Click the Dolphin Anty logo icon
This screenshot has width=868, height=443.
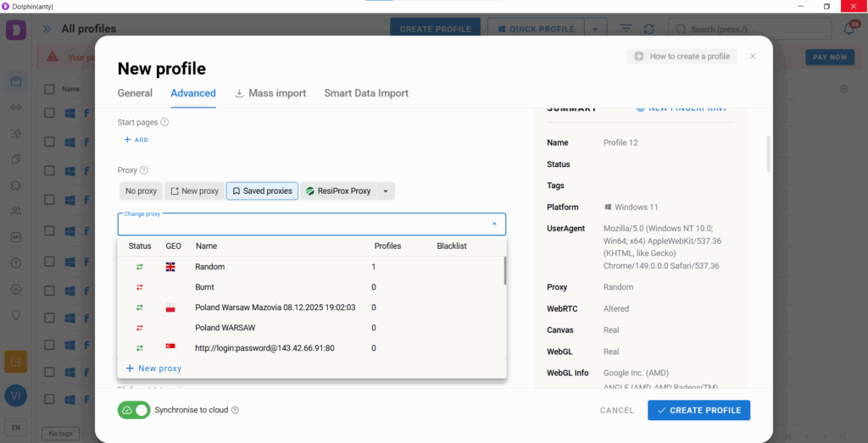(16, 29)
